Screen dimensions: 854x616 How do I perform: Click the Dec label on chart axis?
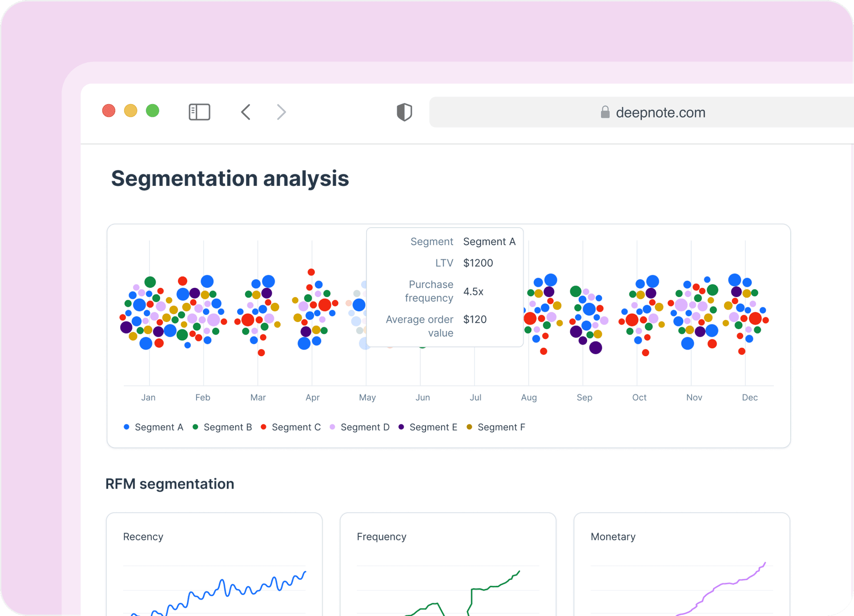(x=749, y=397)
